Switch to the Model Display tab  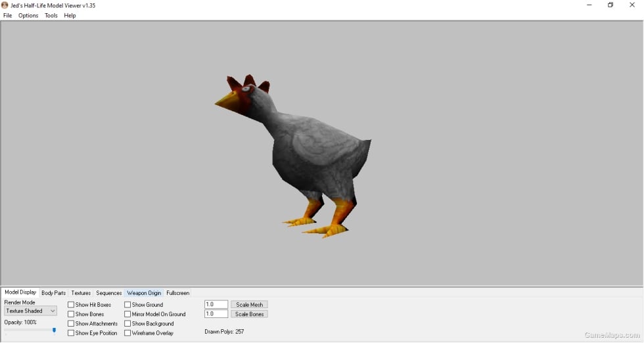(20, 292)
